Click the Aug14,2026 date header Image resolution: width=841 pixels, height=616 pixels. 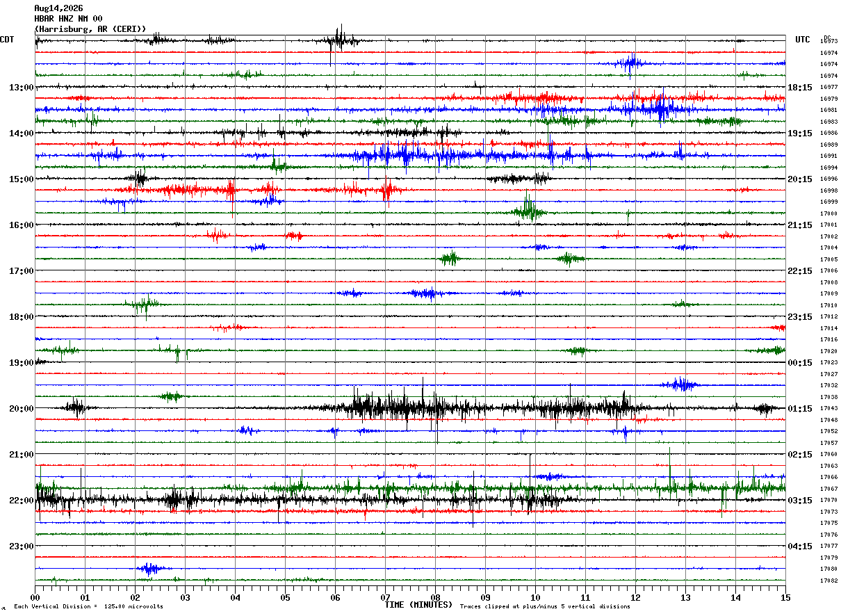pyautogui.click(x=58, y=9)
